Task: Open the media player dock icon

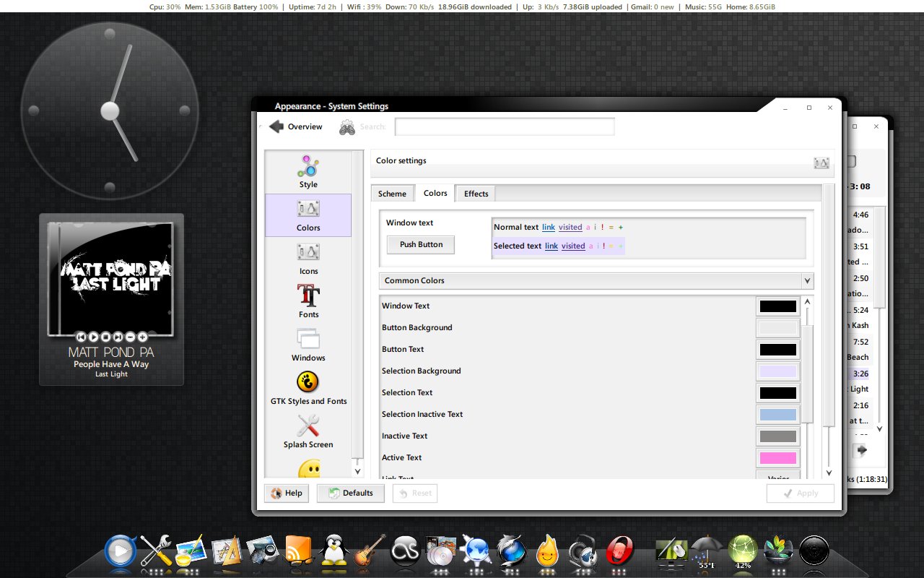Action: click(x=121, y=551)
